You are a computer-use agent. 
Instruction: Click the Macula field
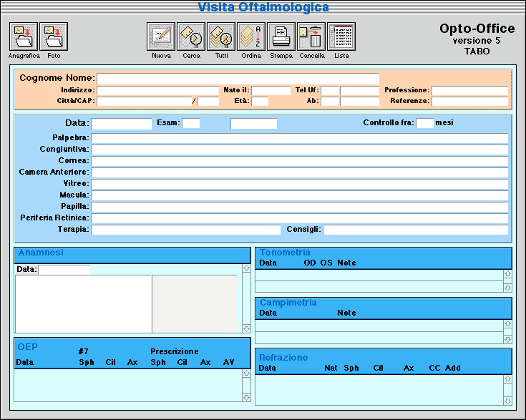tap(300, 195)
